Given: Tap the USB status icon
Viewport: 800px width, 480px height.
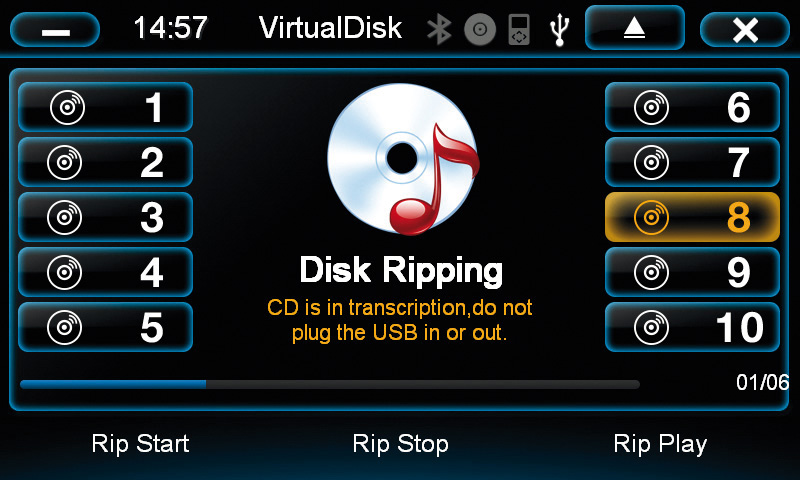Looking at the screenshot, I should click(x=560, y=30).
